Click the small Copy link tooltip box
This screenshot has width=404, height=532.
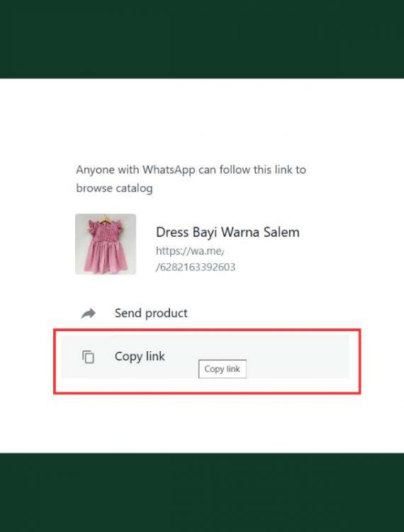(223, 369)
